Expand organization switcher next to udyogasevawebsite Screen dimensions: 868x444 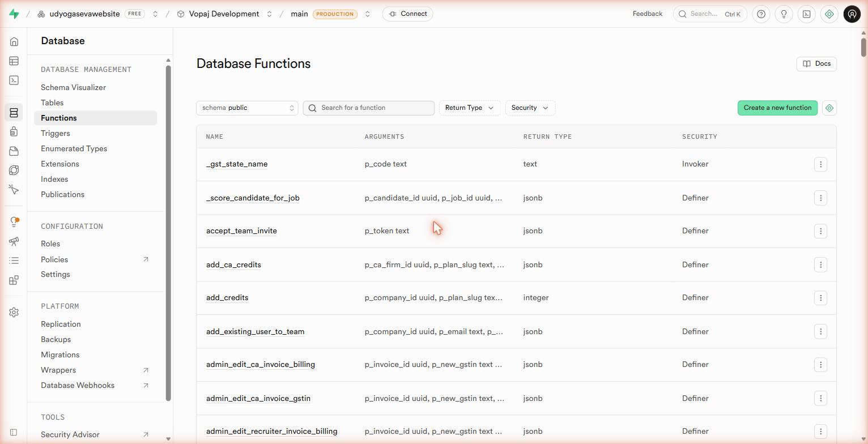coord(155,14)
